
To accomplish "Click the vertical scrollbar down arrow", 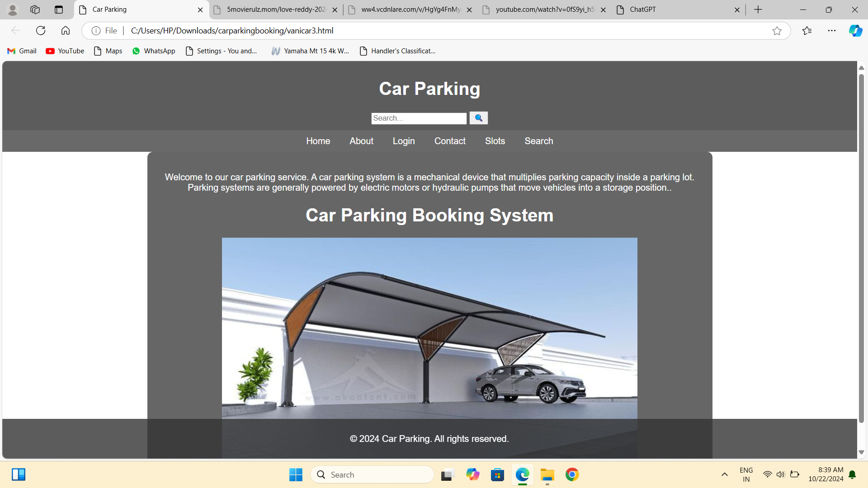I will [x=861, y=452].
